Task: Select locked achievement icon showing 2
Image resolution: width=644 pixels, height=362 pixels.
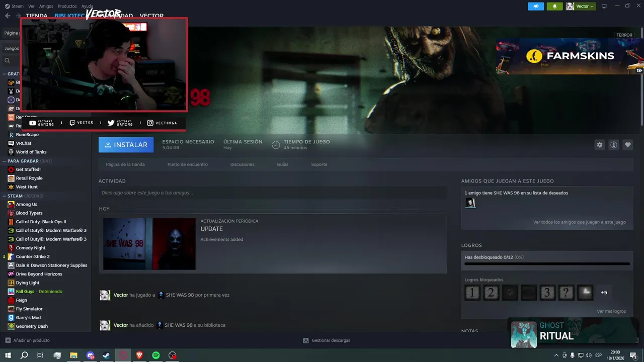Action: coord(491,292)
